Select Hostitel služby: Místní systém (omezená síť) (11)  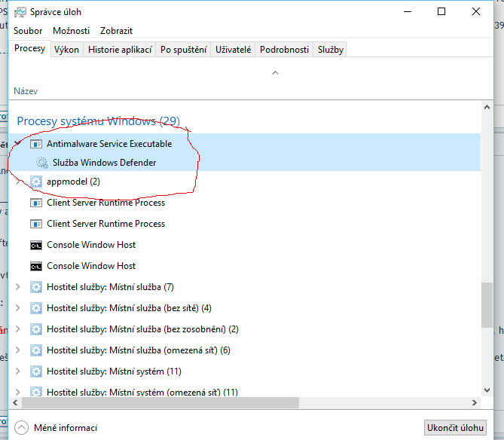244,392
